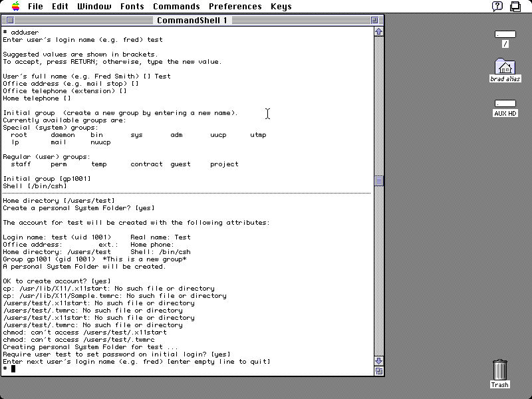Click the command prompt cursor at bottom
Image resolution: width=532 pixels, height=399 pixels.
pyautogui.click(x=13, y=368)
